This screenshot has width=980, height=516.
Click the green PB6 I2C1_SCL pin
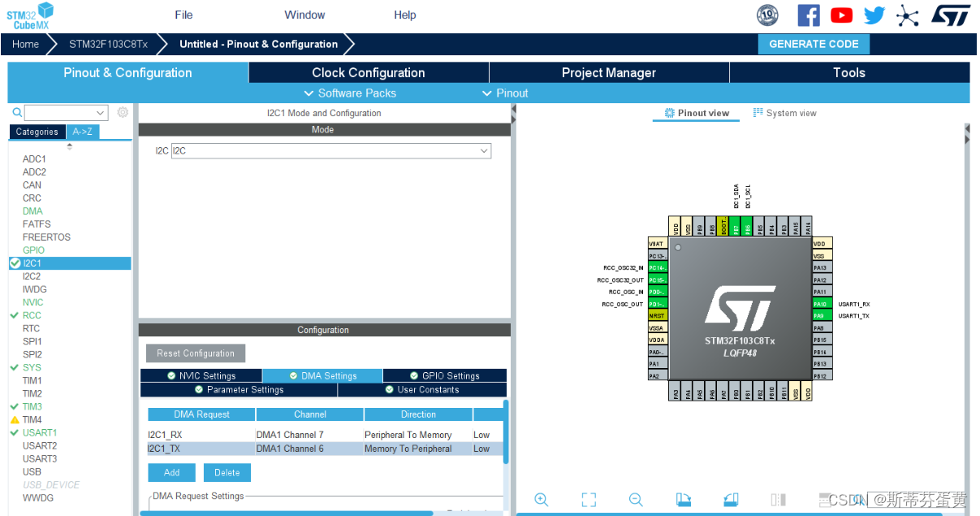pos(747,227)
